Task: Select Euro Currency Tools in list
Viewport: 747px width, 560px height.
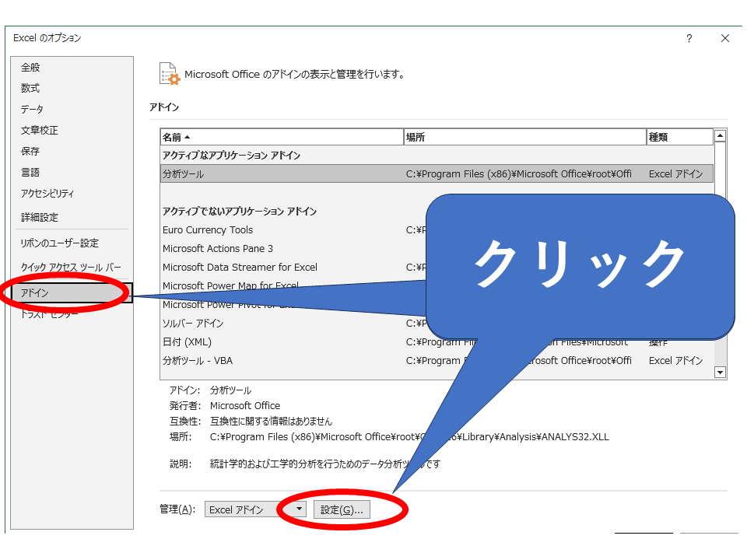Action: (x=208, y=230)
